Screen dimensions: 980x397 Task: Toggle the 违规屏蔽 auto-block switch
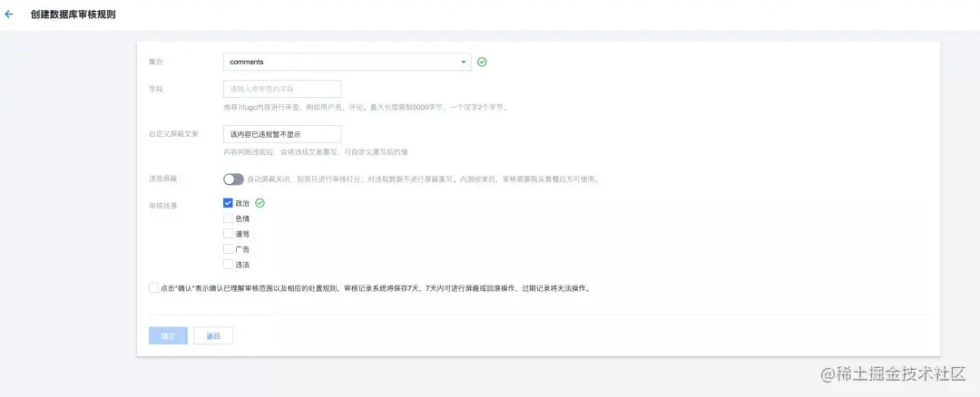(233, 179)
